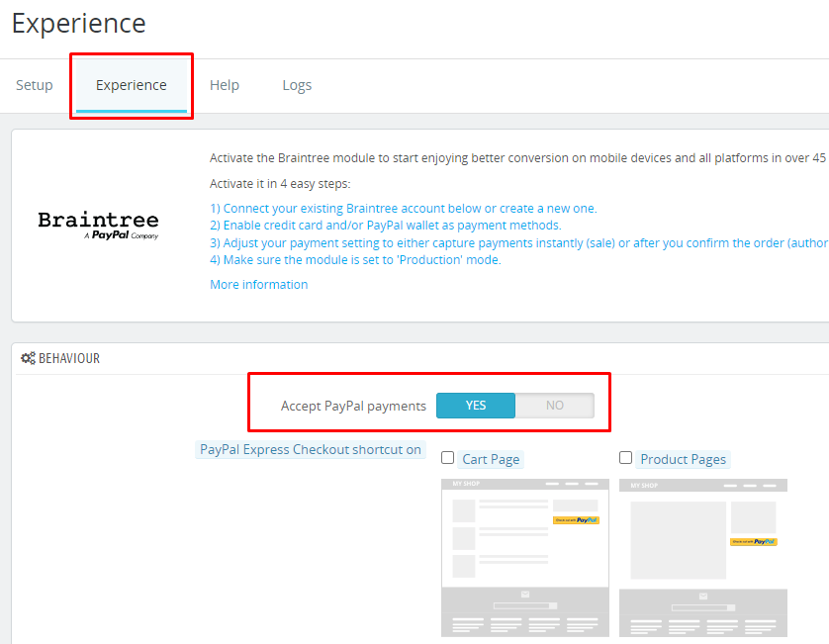The image size is (829, 644).
Task: Select the Product Pages layout thumbnail
Action: click(702, 557)
